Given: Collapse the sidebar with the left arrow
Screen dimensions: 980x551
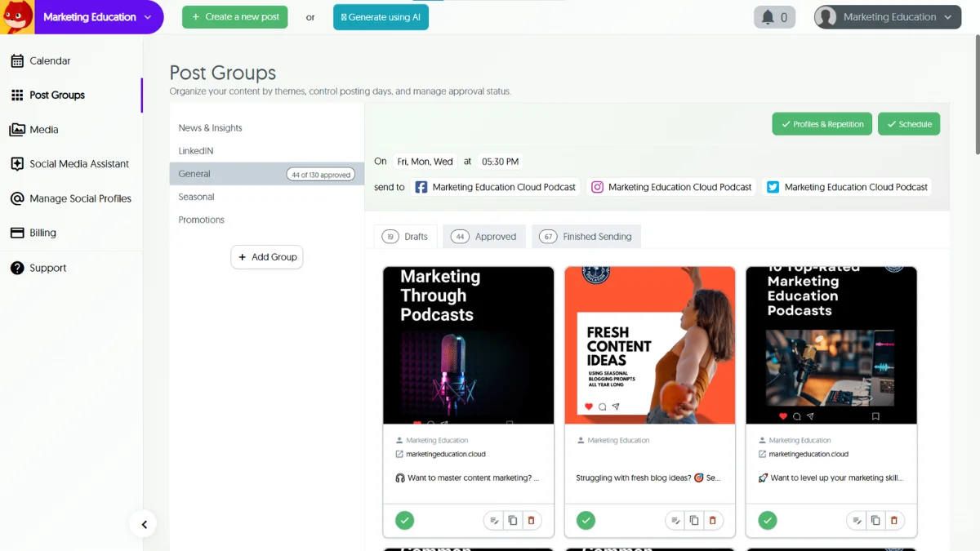Looking at the screenshot, I should pos(144,525).
